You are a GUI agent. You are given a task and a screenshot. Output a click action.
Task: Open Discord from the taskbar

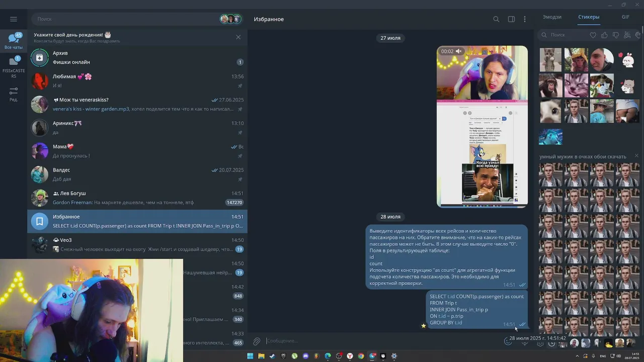[305, 356]
